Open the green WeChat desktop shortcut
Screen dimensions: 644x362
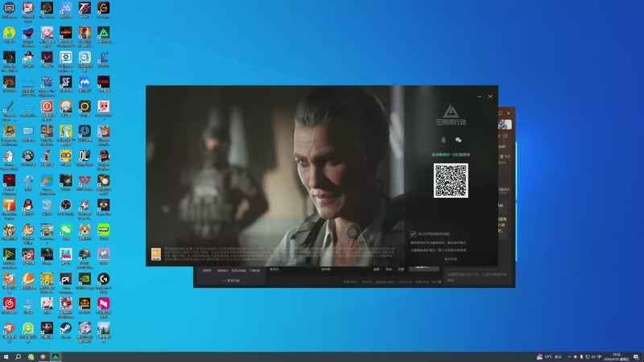pos(66,232)
